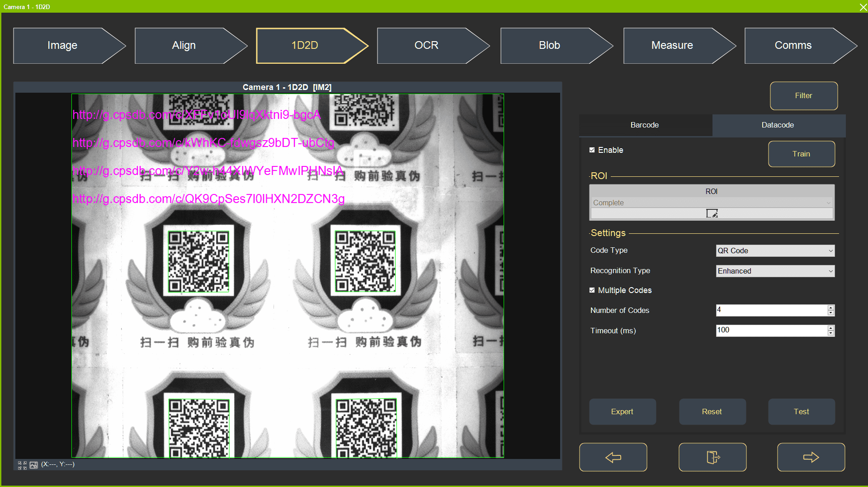Switch to the Barcode tab
The height and width of the screenshot is (487, 868).
coord(645,125)
